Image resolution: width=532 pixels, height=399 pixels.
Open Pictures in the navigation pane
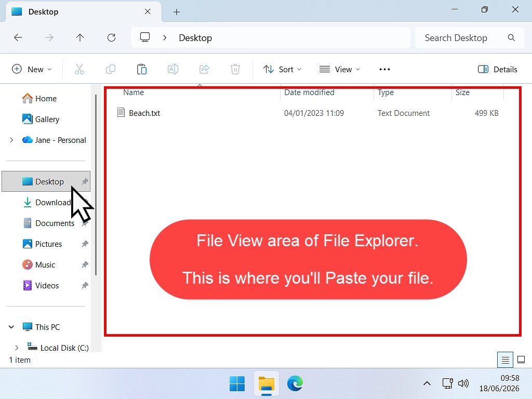tap(42, 244)
